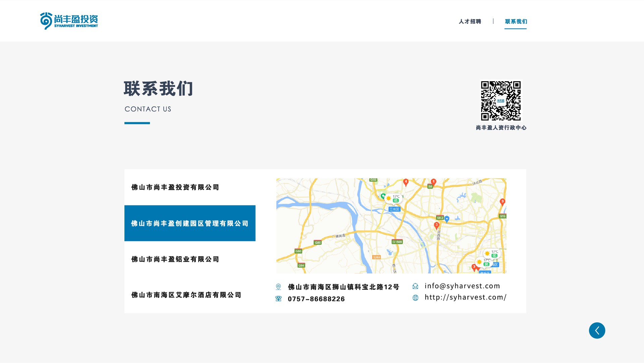Click the blue location marker on map

pos(447,219)
